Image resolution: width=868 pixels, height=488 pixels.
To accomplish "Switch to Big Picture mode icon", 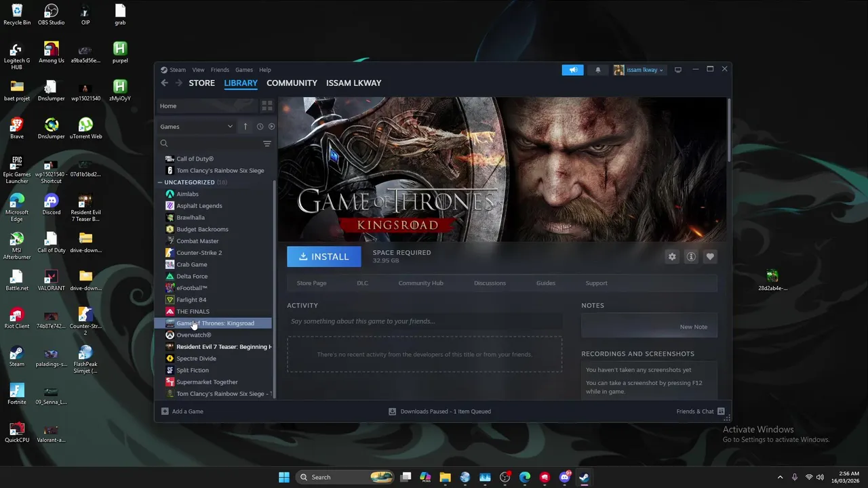I will pyautogui.click(x=677, y=70).
